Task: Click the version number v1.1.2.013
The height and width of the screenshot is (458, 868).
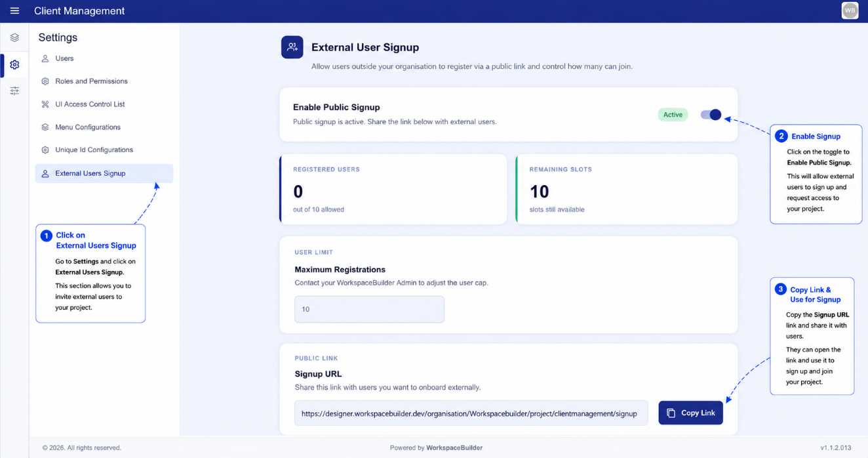Action: click(x=836, y=448)
